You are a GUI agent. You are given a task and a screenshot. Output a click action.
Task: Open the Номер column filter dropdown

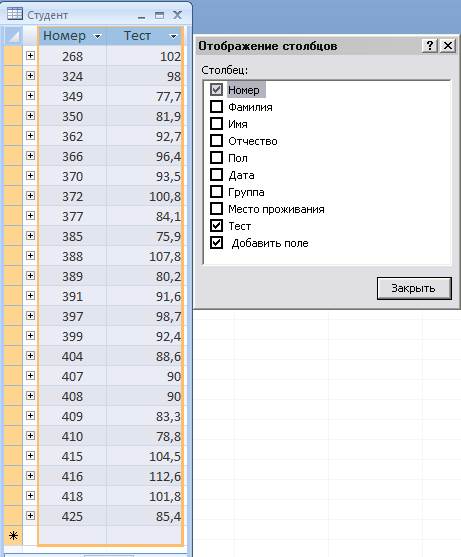click(97, 36)
